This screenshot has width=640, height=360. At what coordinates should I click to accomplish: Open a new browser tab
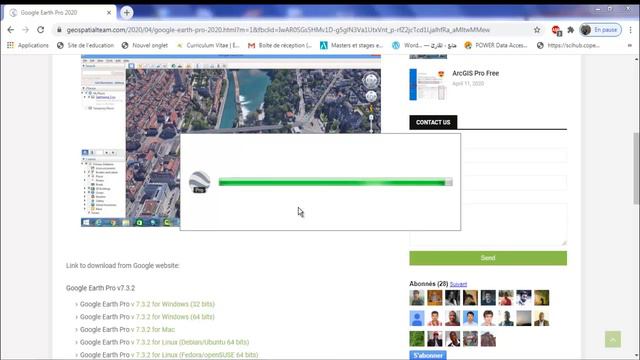coord(127,13)
